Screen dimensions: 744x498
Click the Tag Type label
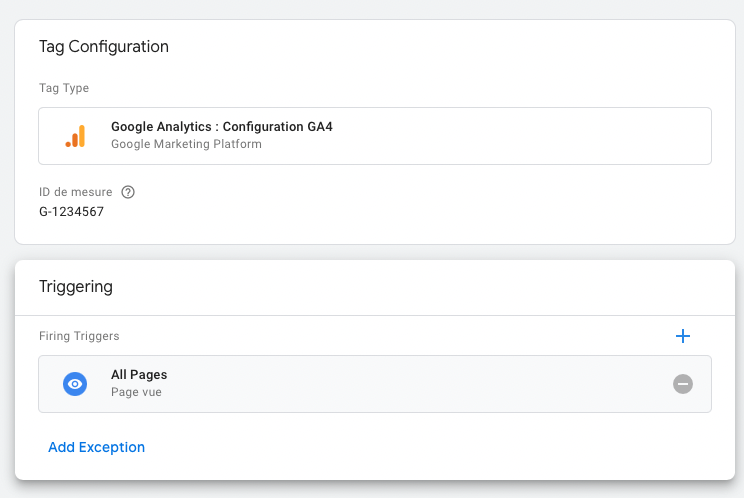pos(64,88)
